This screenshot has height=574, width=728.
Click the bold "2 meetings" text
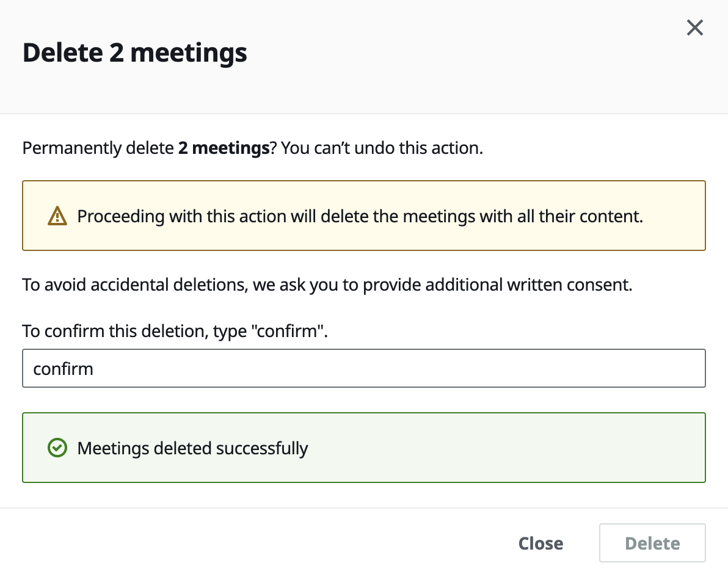click(224, 148)
